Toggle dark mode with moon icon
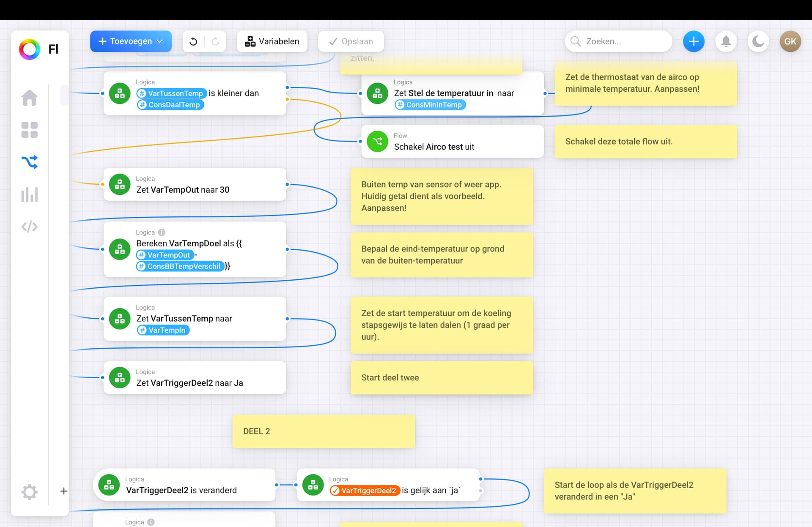 tap(758, 41)
